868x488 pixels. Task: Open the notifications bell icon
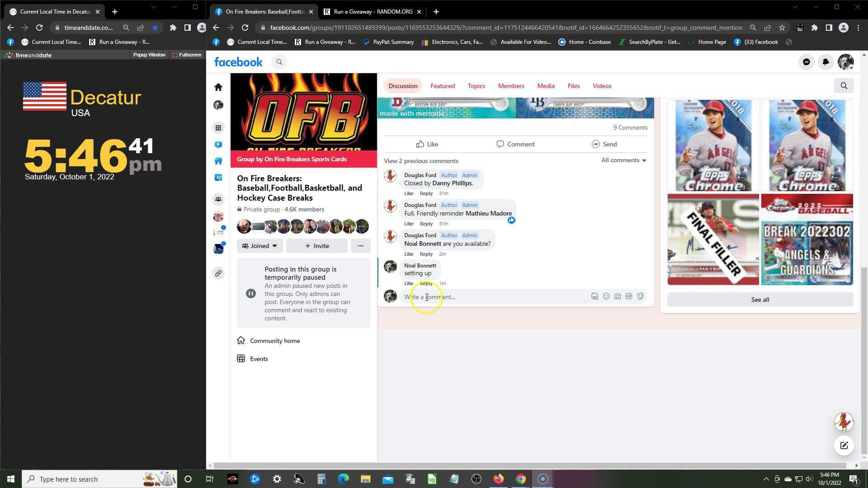[826, 62]
